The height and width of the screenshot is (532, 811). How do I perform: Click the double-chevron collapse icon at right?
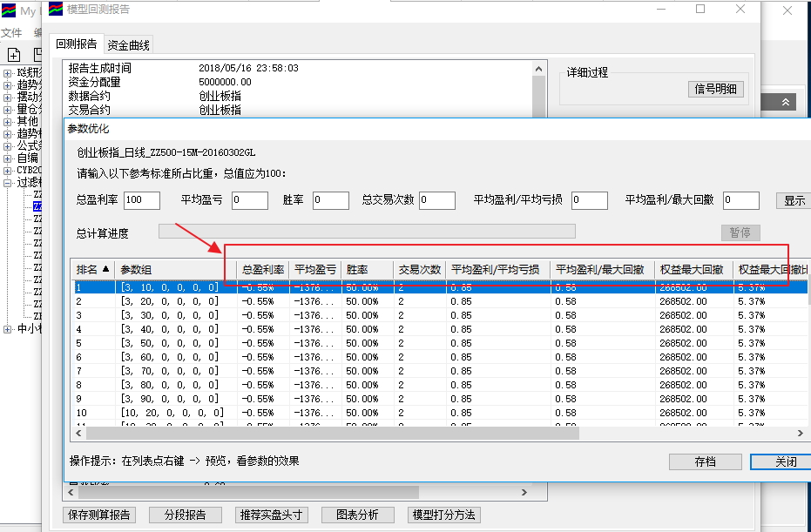coord(786,102)
